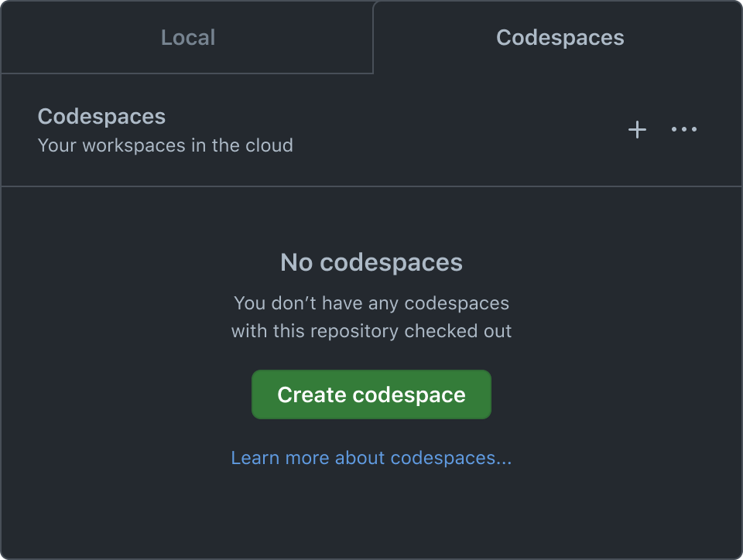The height and width of the screenshot is (560, 743).
Task: Click the plus icon to add codespace
Action: (636, 130)
